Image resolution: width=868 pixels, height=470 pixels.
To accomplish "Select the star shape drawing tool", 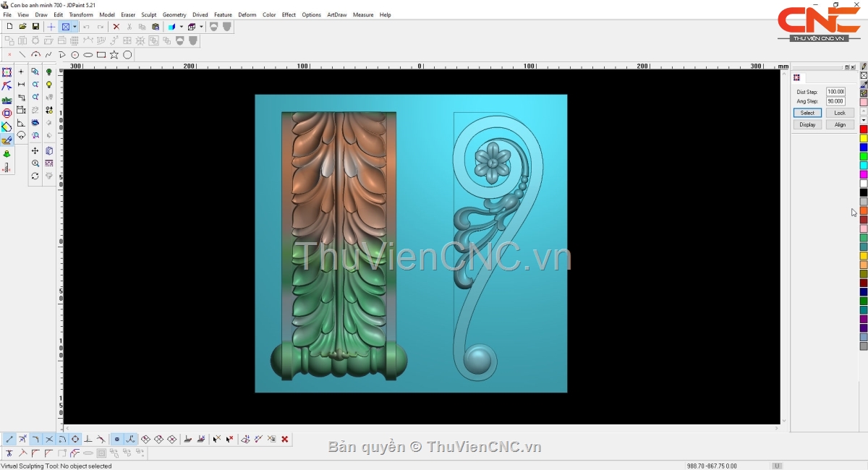I will coord(114,55).
